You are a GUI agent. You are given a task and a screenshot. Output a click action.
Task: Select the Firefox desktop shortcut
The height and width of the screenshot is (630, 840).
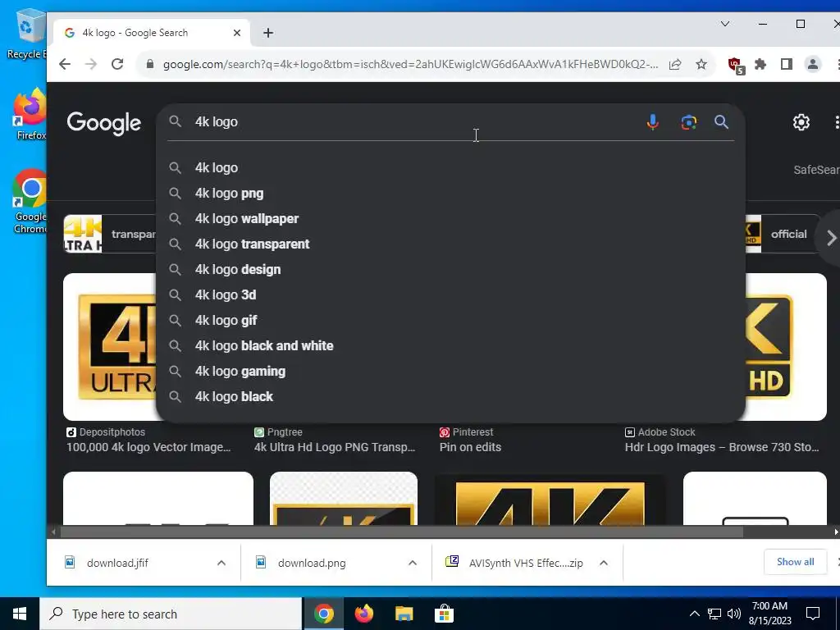coord(30,115)
